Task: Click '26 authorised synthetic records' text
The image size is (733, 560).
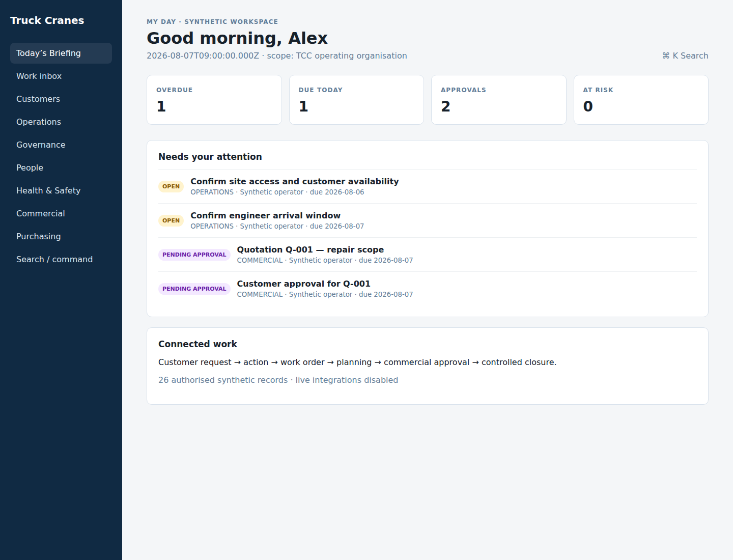Action: 223,380
